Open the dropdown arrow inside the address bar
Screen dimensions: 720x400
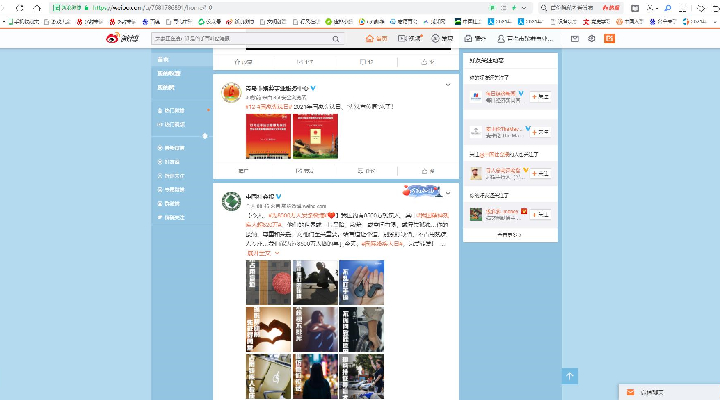tap(524, 8)
